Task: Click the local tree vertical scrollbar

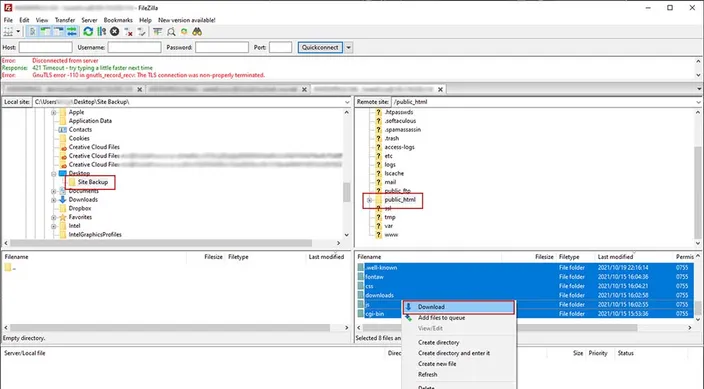Action: tap(346, 173)
